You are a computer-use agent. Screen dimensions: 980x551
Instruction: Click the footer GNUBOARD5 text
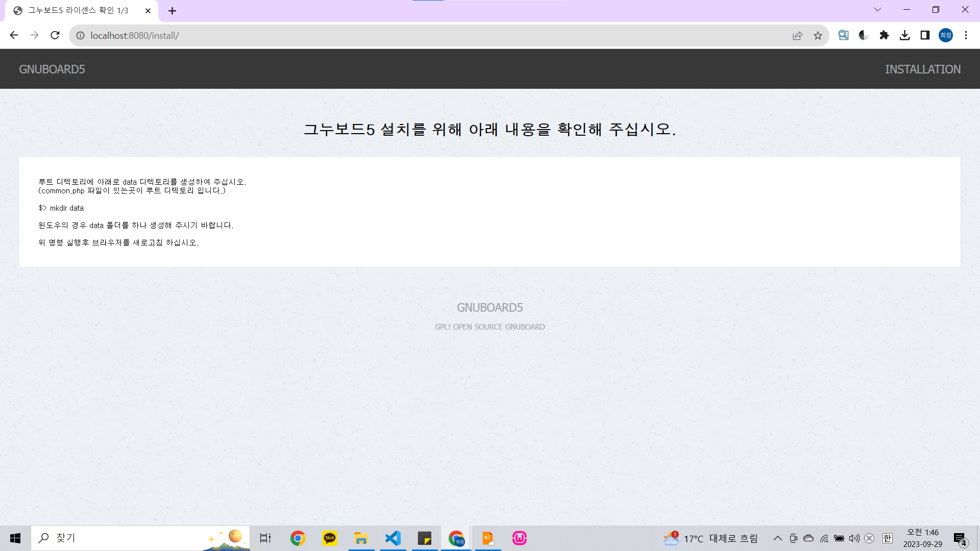tap(490, 308)
